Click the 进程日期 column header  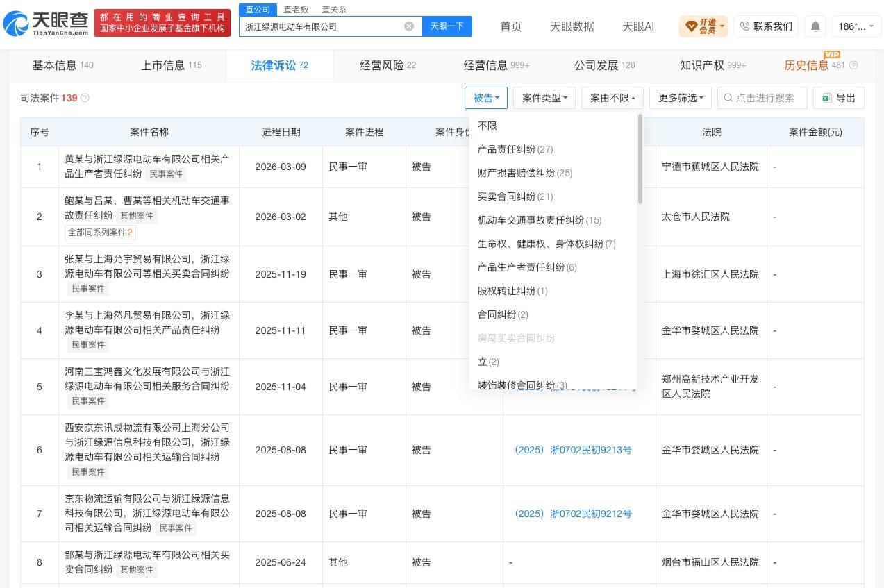coord(281,132)
